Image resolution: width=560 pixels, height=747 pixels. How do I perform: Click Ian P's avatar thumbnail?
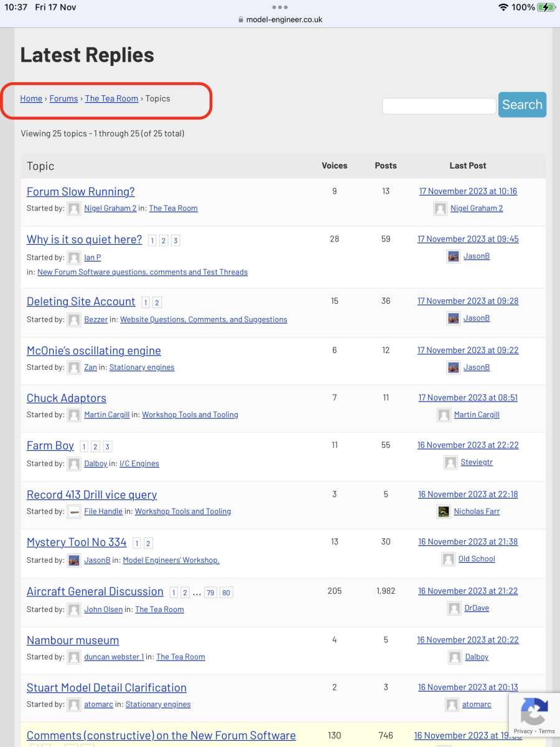[x=74, y=258]
